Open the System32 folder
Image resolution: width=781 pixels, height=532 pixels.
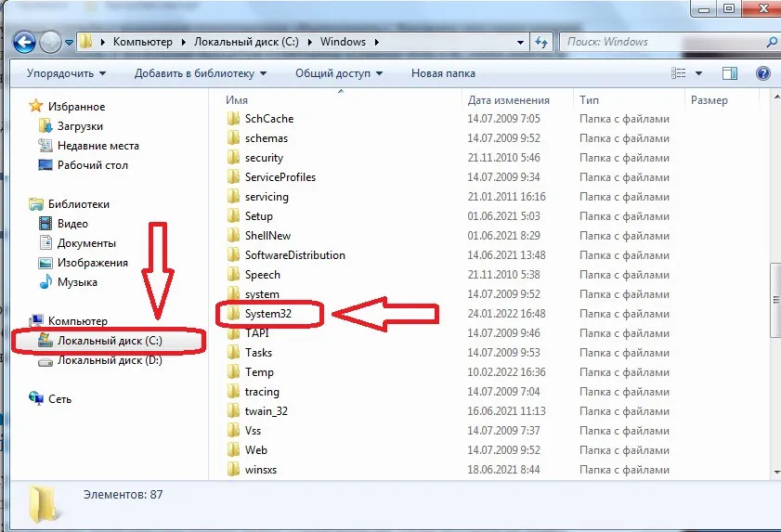pyautogui.click(x=268, y=314)
